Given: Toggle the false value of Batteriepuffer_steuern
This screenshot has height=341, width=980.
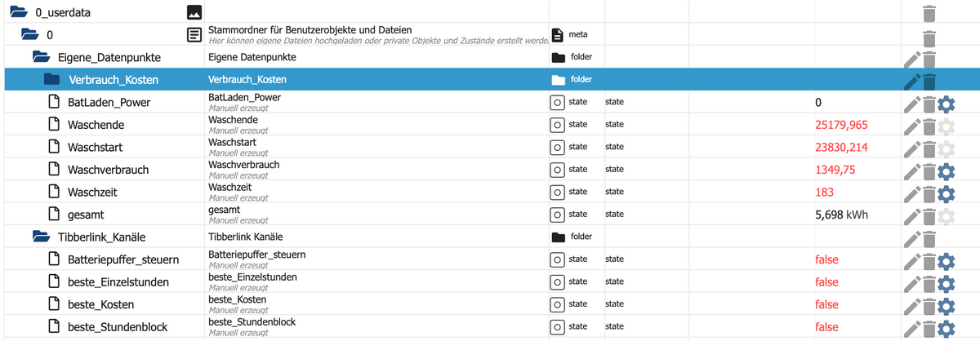Looking at the screenshot, I should pos(826,260).
